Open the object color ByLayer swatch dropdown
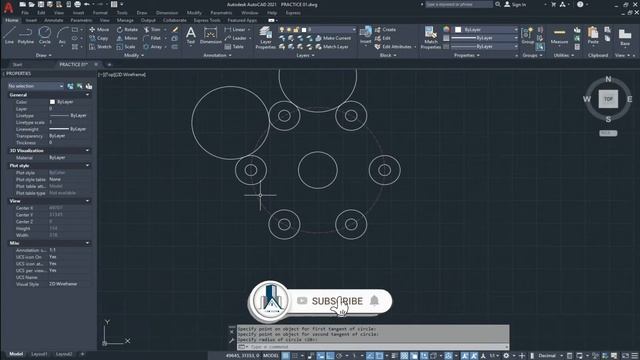 click(486, 29)
